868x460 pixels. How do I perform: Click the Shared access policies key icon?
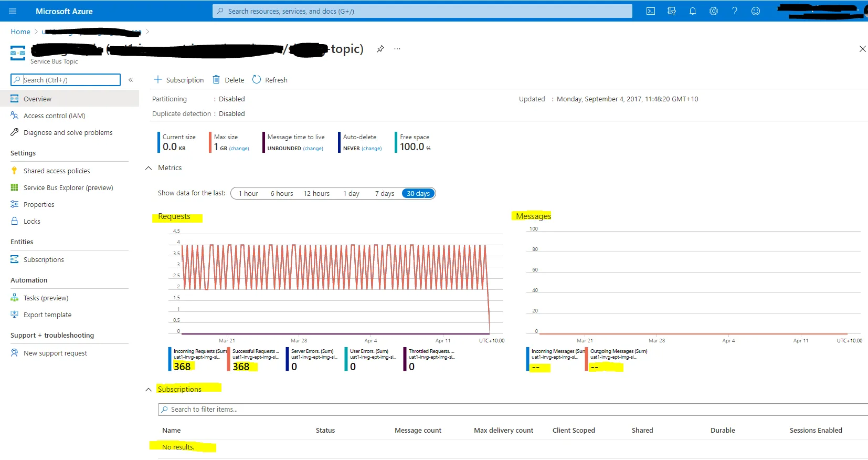[15, 171]
